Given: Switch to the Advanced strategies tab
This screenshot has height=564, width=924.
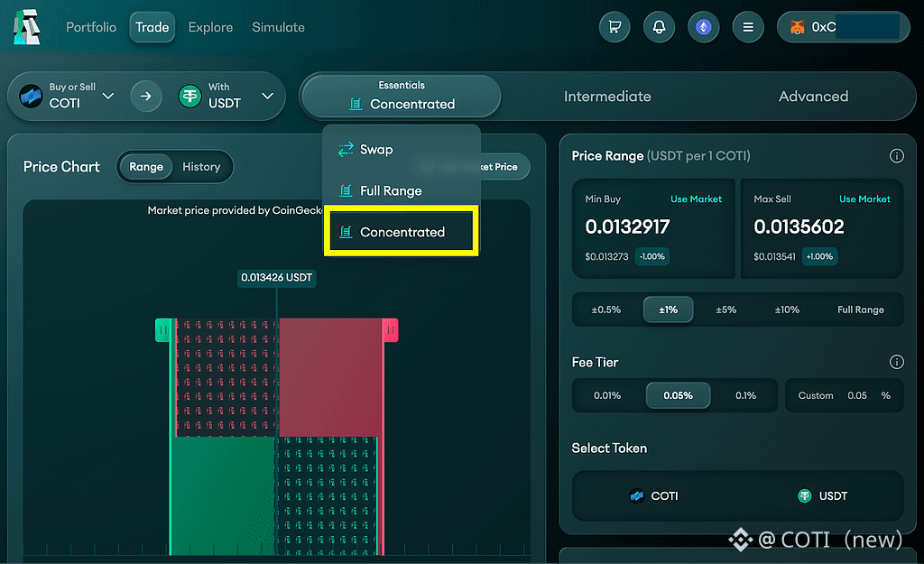Looking at the screenshot, I should (813, 96).
